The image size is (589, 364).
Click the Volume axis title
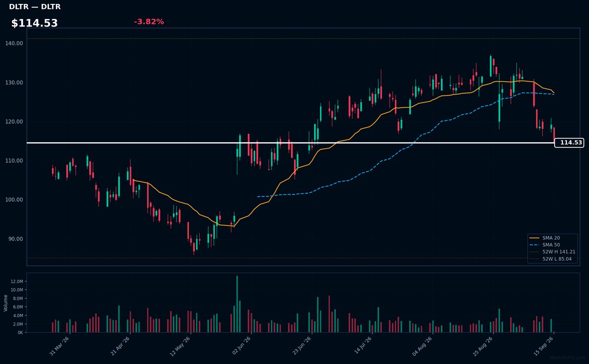pos(6,303)
